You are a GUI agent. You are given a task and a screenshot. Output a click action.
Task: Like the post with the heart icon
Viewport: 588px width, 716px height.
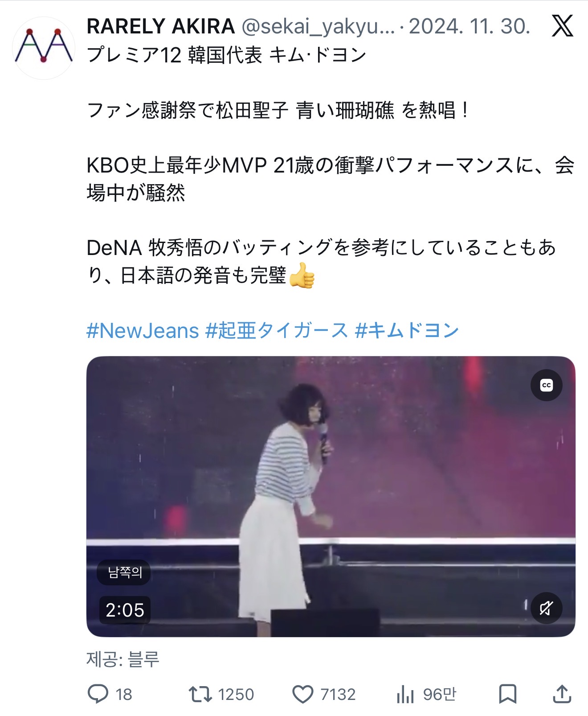click(x=303, y=695)
